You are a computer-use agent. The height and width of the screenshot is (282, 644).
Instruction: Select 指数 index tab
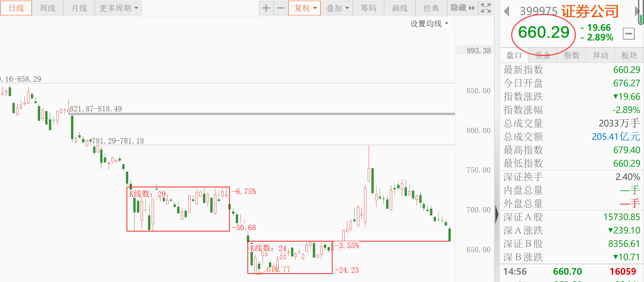pyautogui.click(x=572, y=55)
